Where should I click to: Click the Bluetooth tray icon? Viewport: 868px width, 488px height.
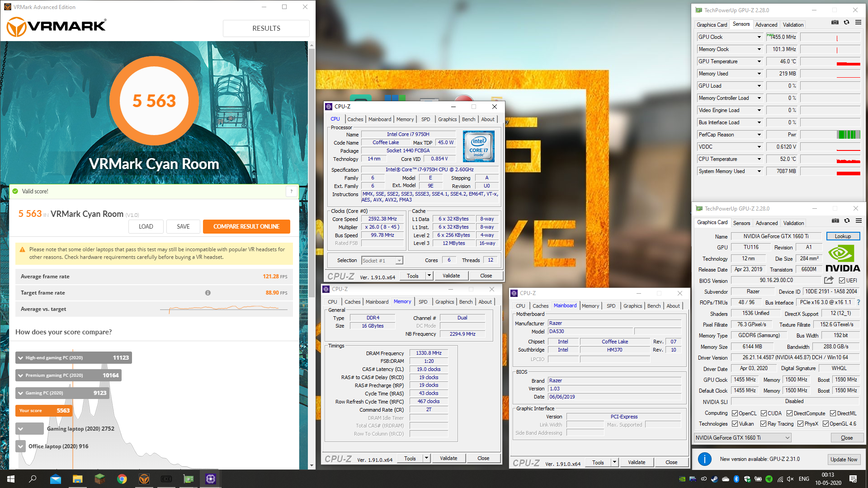(736, 479)
